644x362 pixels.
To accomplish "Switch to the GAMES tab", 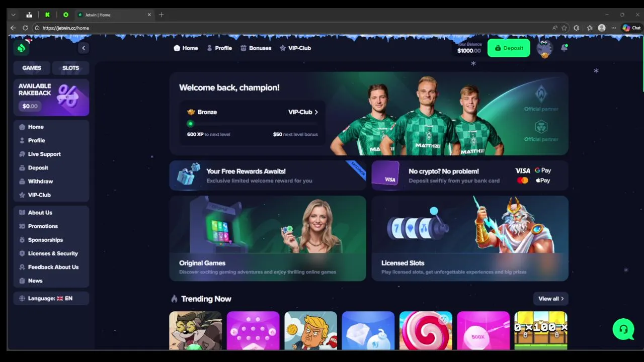I will pyautogui.click(x=32, y=68).
